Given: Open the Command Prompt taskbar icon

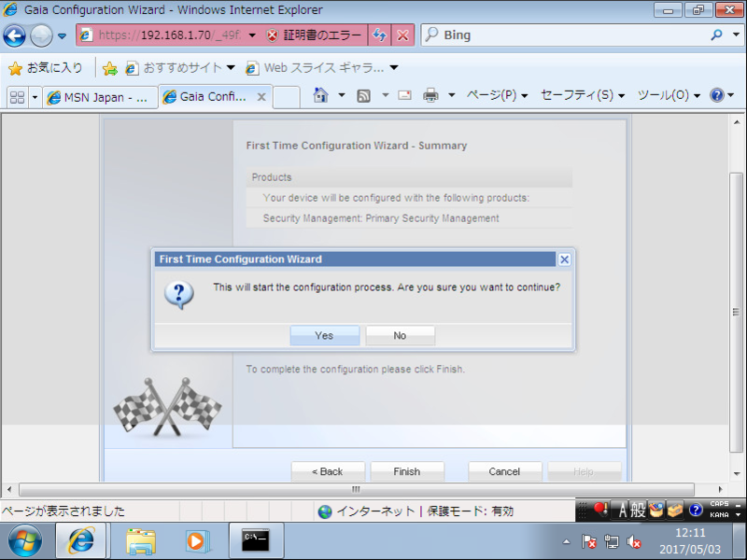Looking at the screenshot, I should coord(256,540).
